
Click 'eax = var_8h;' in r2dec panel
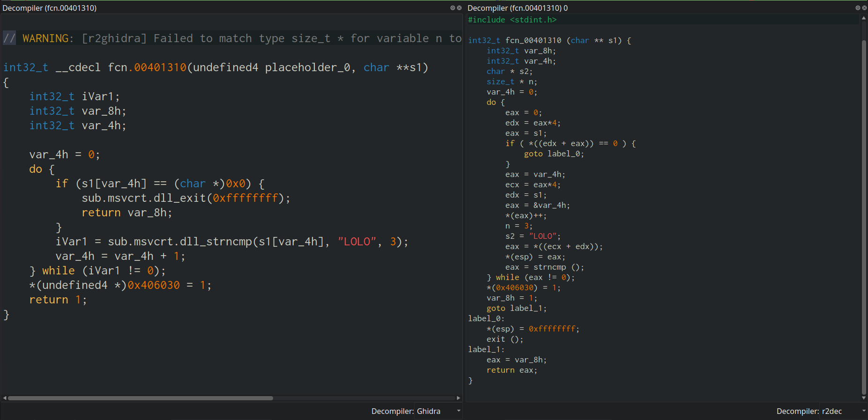(517, 360)
